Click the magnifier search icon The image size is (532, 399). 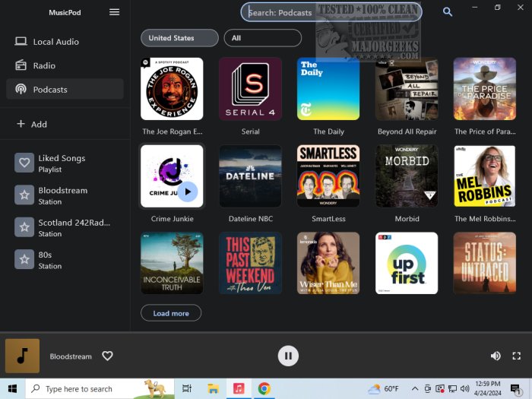pos(448,12)
